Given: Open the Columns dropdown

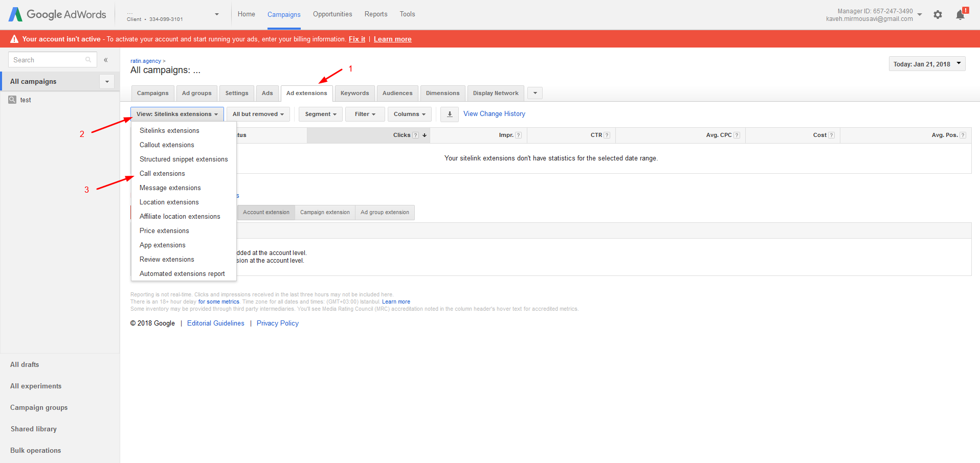Looking at the screenshot, I should (x=409, y=114).
